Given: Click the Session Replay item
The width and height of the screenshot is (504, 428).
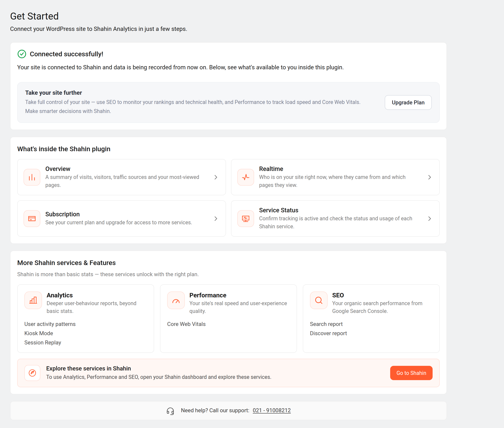Looking at the screenshot, I should coord(43,343).
